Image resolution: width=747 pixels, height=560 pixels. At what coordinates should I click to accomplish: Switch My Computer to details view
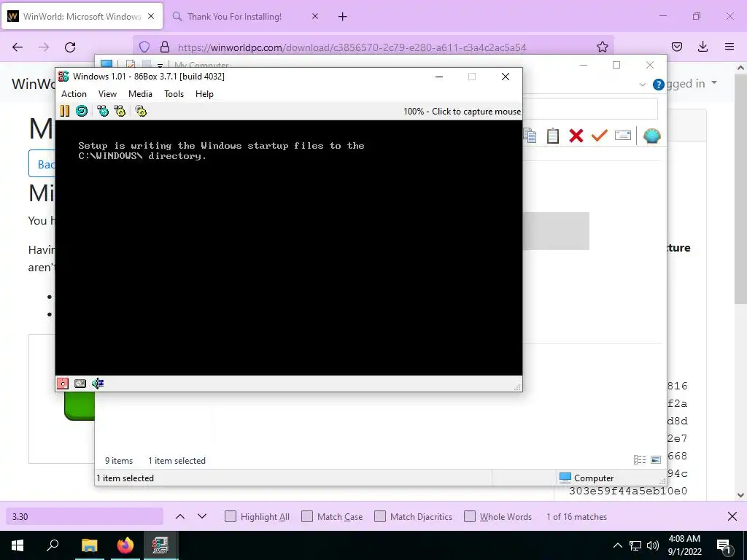[x=639, y=459]
